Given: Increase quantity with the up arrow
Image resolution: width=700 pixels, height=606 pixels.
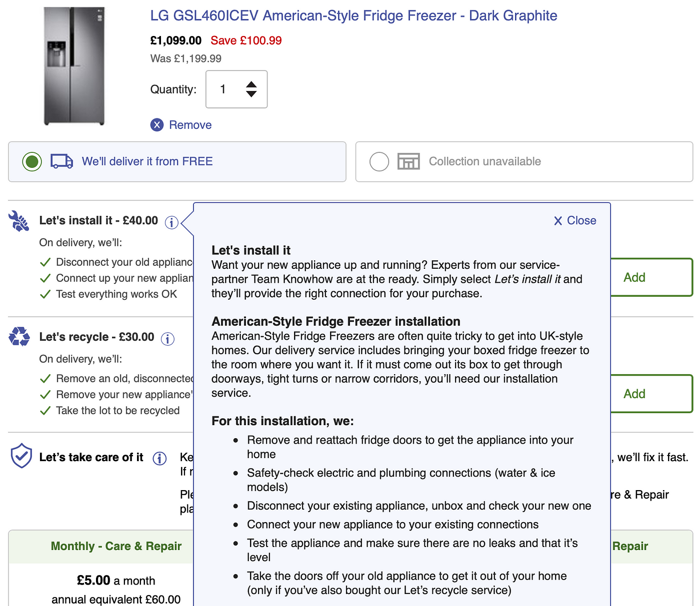Looking at the screenshot, I should pyautogui.click(x=251, y=85).
